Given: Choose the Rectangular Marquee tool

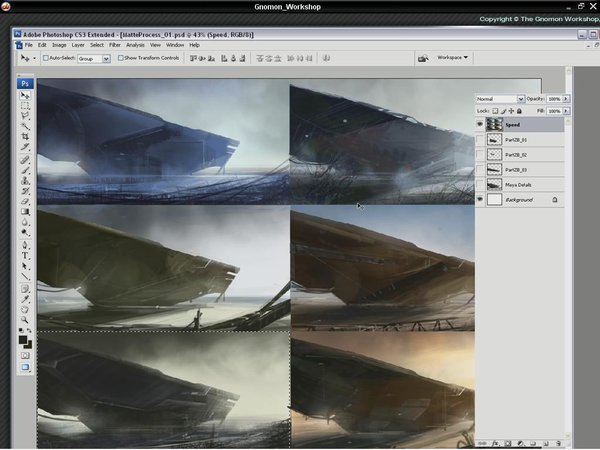Looking at the screenshot, I should click(x=25, y=106).
